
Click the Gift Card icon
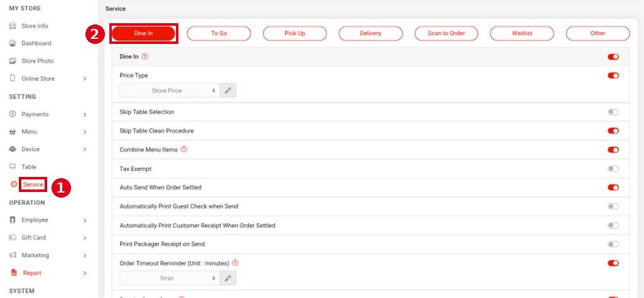(x=13, y=237)
